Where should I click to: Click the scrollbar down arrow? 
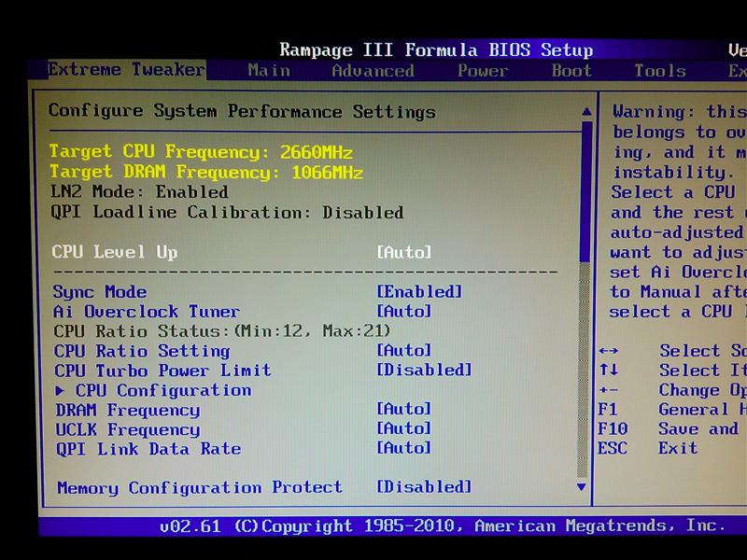tap(584, 487)
